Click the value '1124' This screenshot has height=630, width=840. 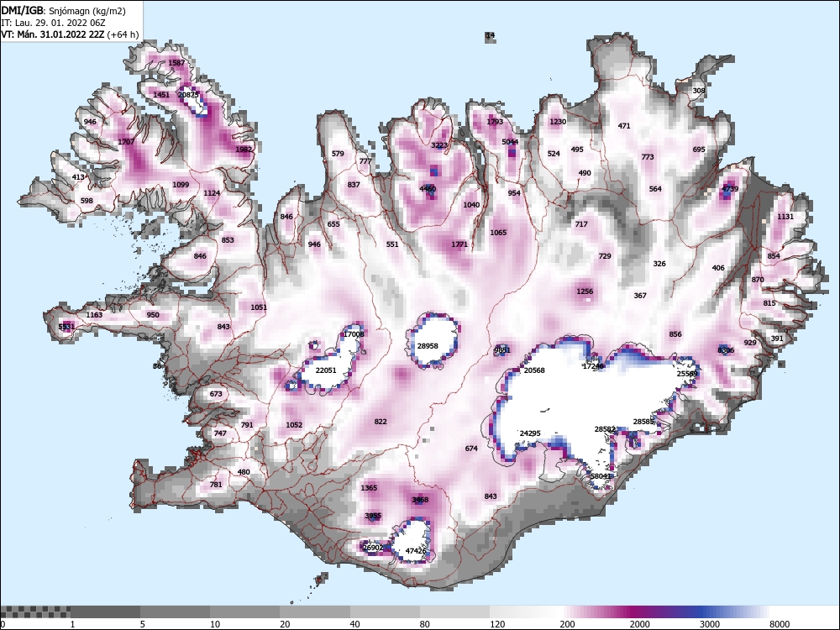click(x=212, y=193)
